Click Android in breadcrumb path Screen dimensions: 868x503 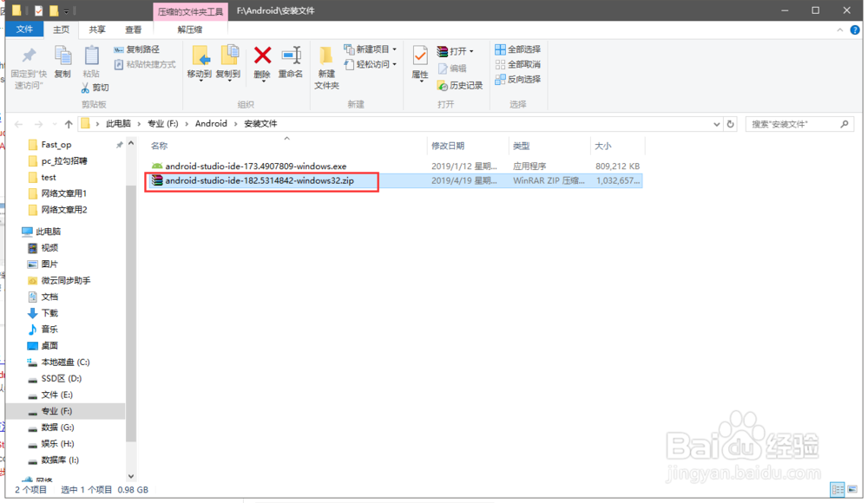(x=211, y=124)
